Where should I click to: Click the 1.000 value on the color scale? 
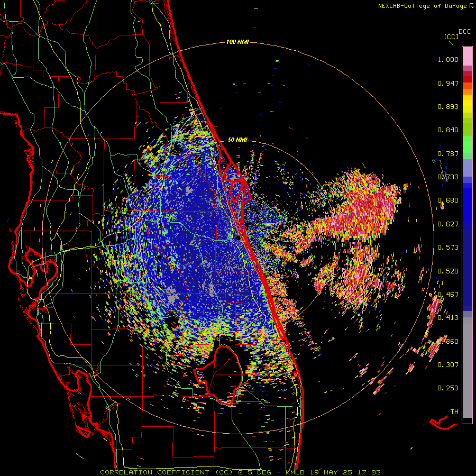click(x=448, y=59)
